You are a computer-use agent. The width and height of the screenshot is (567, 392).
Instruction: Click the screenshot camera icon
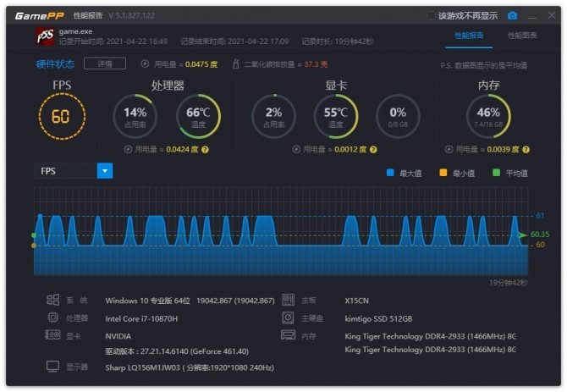click(512, 16)
